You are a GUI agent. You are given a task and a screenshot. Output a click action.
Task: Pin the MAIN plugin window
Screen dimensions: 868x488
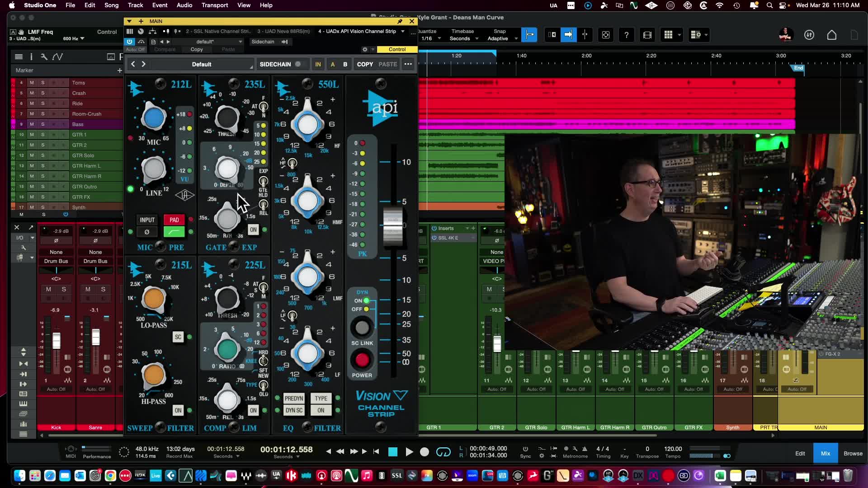click(x=400, y=21)
